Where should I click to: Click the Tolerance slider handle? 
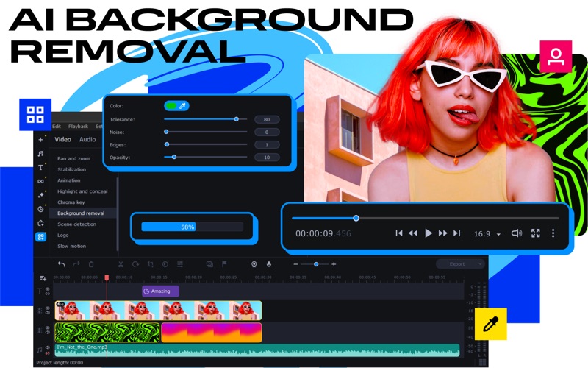pos(236,118)
